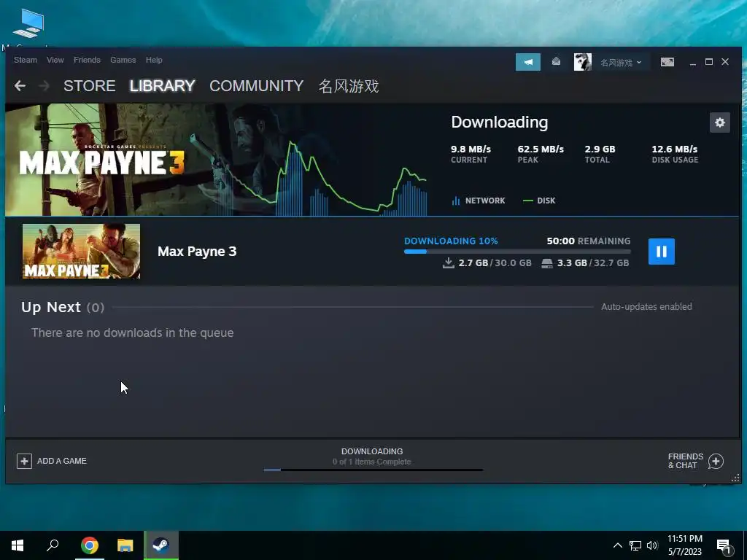Viewport: 747px width, 560px height.
Task: Toggle the DISK graph legend
Action: (539, 201)
